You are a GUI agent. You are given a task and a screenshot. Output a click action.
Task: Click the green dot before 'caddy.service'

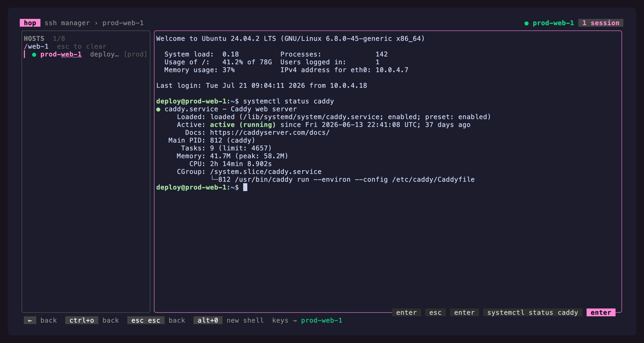pyautogui.click(x=158, y=109)
